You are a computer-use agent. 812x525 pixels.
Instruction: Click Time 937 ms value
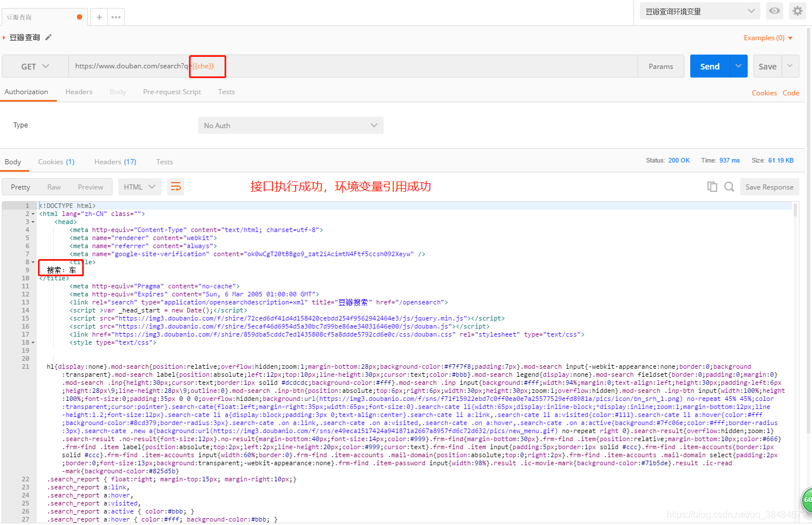click(x=729, y=160)
